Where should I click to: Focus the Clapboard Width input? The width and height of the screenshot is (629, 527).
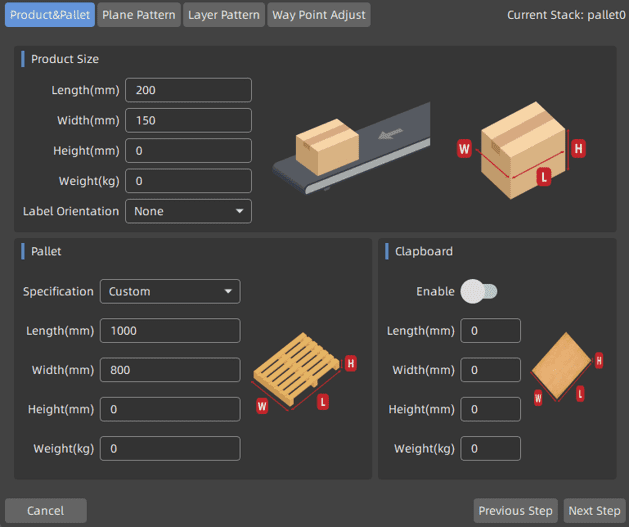(491, 370)
